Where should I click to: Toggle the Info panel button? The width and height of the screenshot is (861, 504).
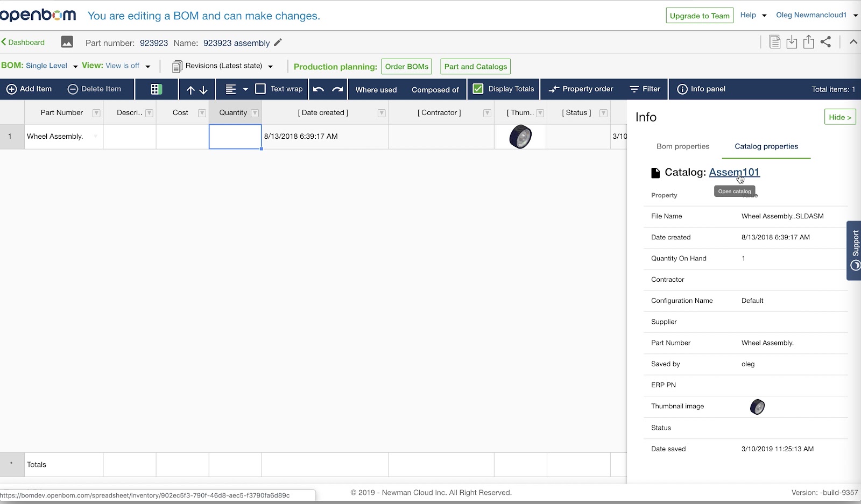coord(701,89)
